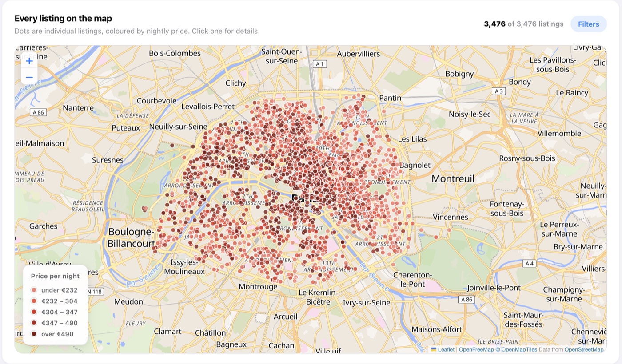Click the A 1 motorway shield
The height and width of the screenshot is (364, 622).
coord(320,64)
